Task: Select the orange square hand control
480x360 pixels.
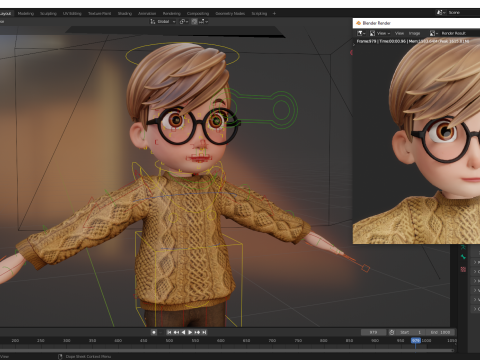Action: (366, 268)
